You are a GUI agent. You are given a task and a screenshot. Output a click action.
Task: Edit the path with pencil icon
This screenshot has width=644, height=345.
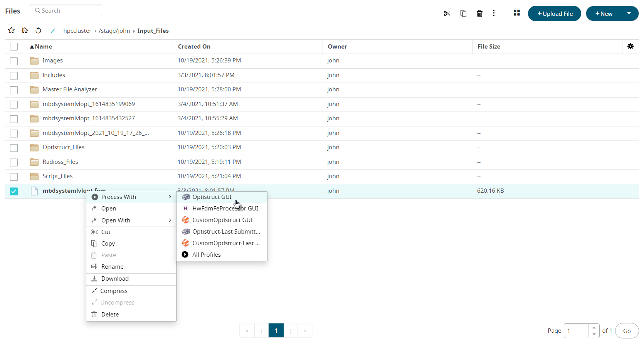point(53,31)
